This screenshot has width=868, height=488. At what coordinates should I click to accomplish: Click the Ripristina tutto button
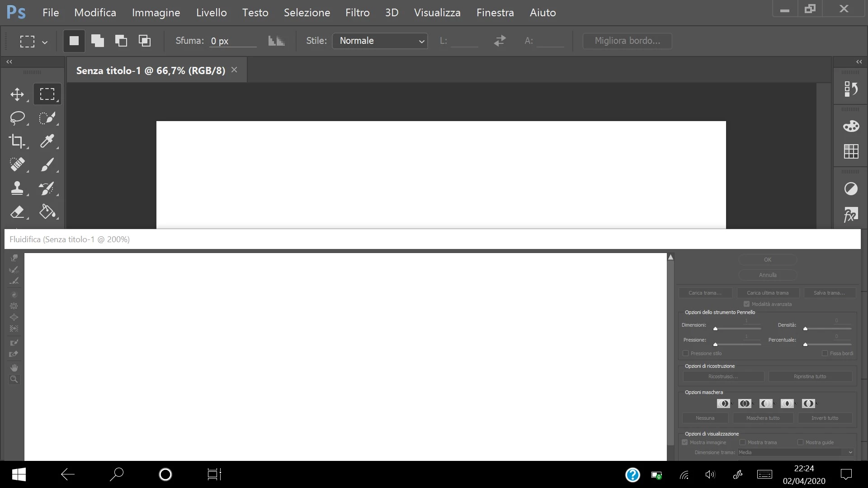(810, 376)
